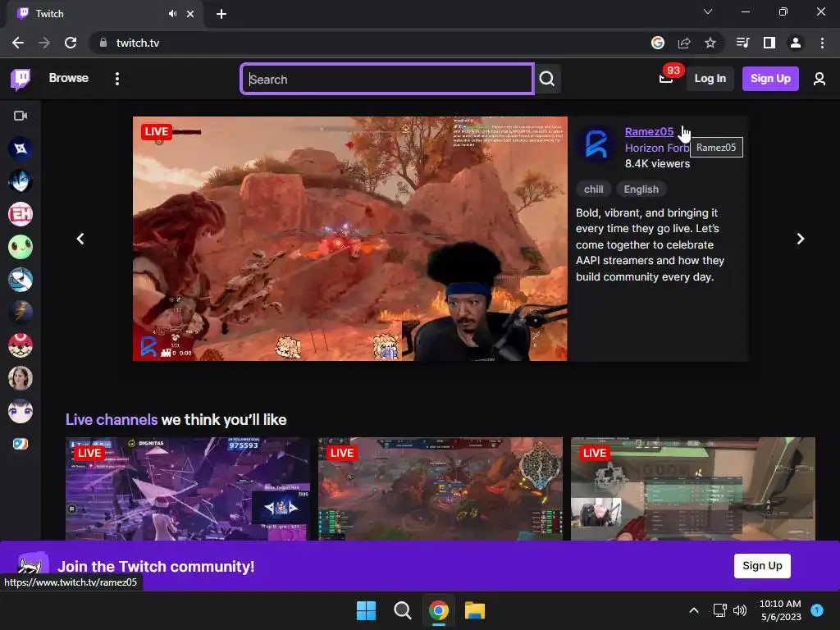The height and width of the screenshot is (630, 840).
Task: Click the camera icon in left sidebar
Action: coord(21,116)
